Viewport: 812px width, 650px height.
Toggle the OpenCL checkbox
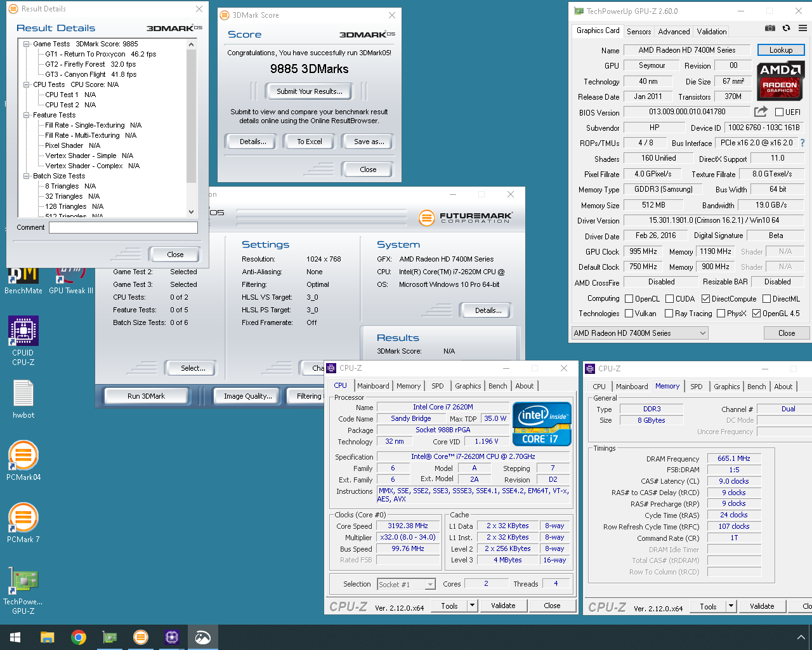pos(629,299)
